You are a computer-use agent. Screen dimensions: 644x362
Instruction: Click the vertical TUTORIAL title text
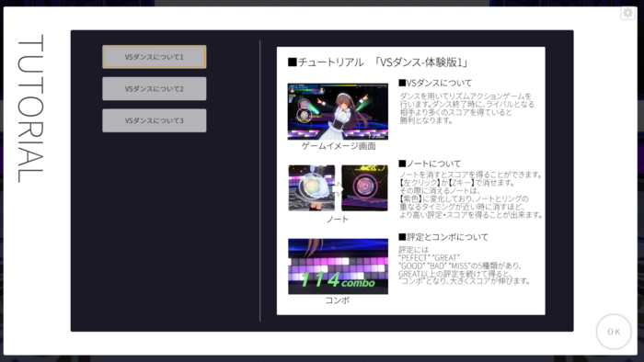[x=30, y=108]
